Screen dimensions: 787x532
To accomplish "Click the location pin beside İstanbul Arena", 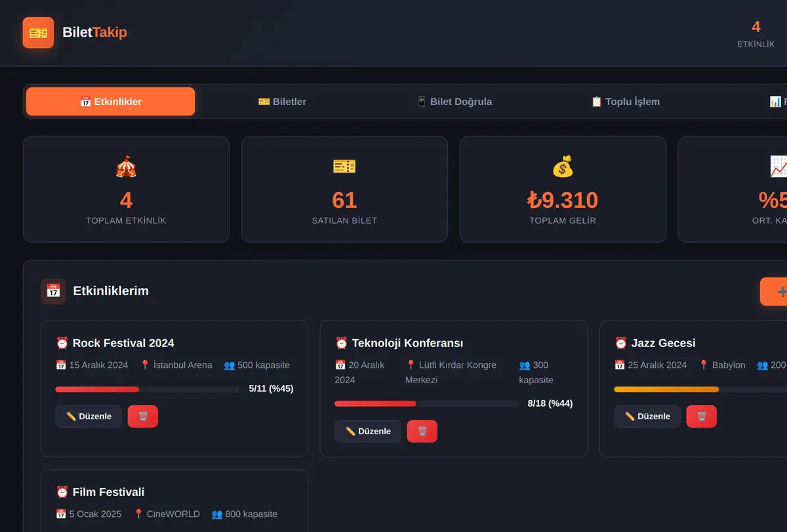I will [146, 365].
